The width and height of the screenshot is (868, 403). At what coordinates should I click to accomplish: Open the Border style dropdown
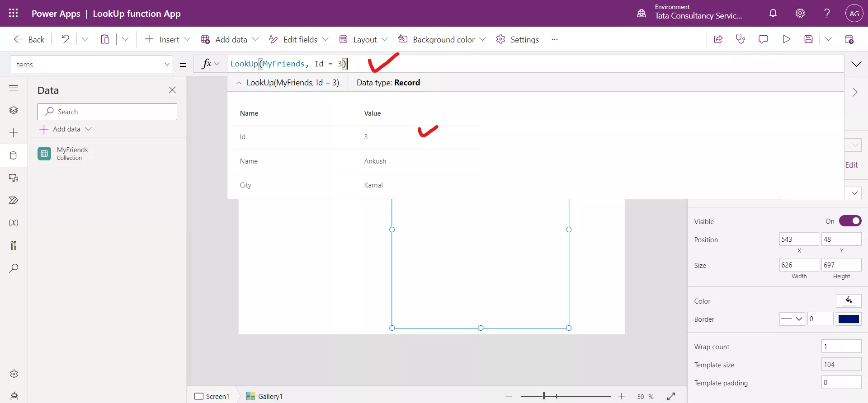[x=792, y=319]
